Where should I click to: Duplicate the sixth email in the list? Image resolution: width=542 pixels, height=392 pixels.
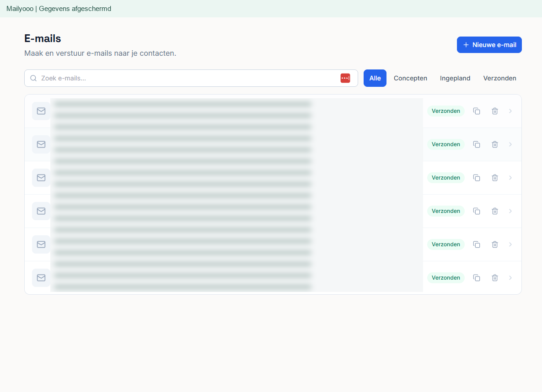(476, 278)
